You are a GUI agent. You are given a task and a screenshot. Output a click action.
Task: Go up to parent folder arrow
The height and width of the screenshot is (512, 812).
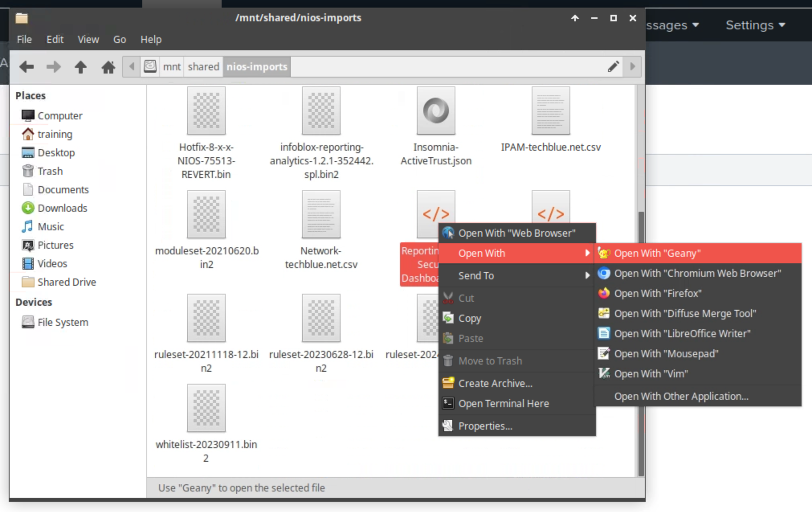pos(80,67)
